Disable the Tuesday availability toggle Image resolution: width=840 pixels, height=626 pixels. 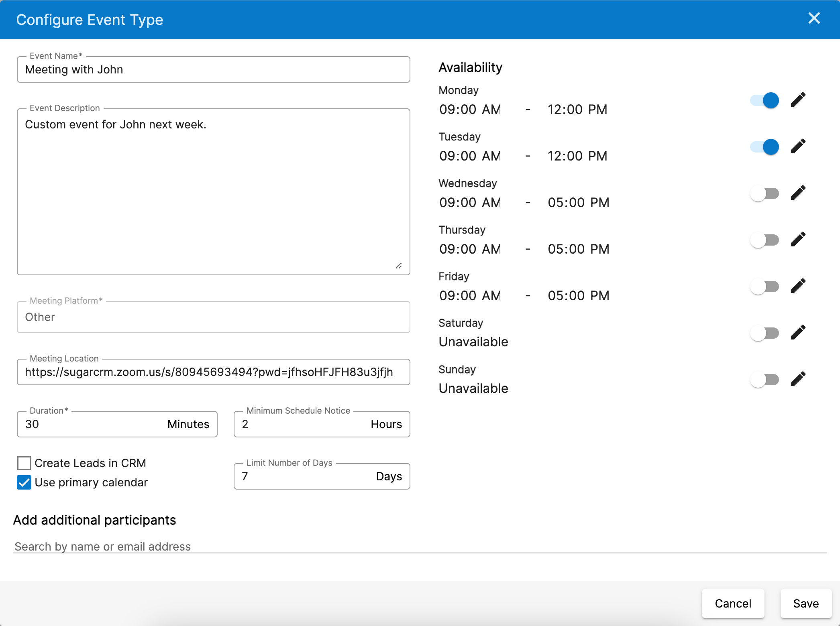[x=765, y=147]
